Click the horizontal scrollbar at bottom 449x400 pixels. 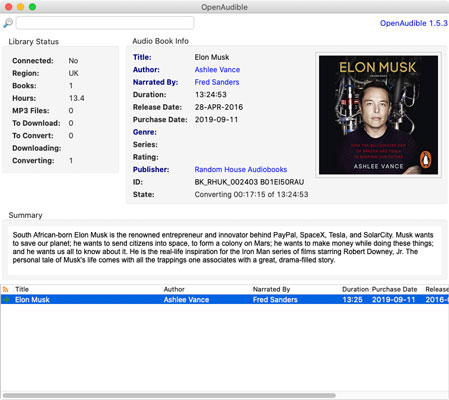coord(169,395)
